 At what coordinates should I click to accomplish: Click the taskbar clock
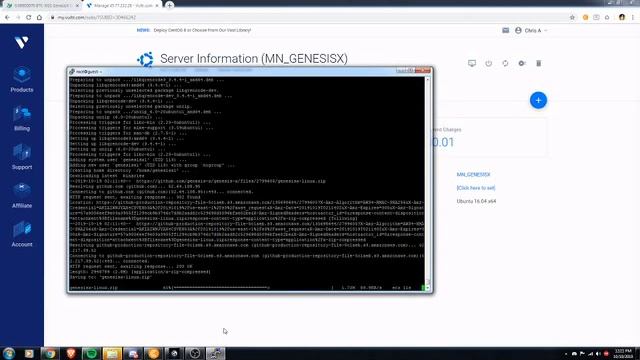623,353
